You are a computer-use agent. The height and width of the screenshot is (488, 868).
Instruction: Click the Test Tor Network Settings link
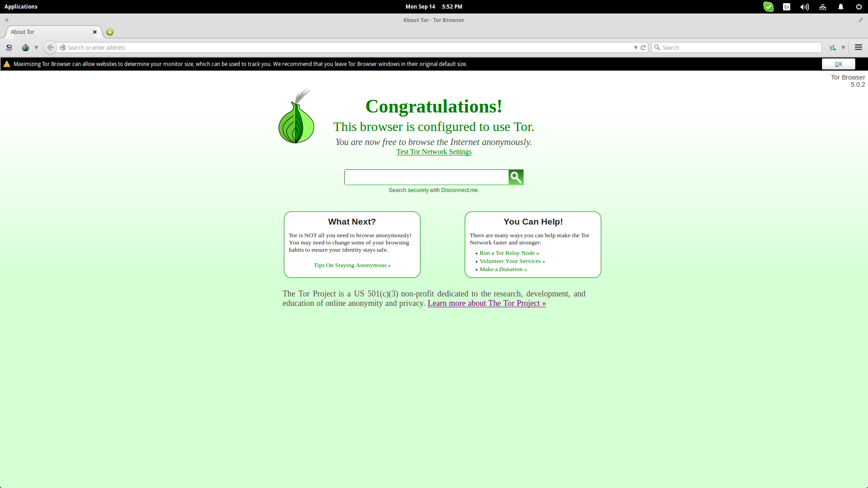click(434, 151)
